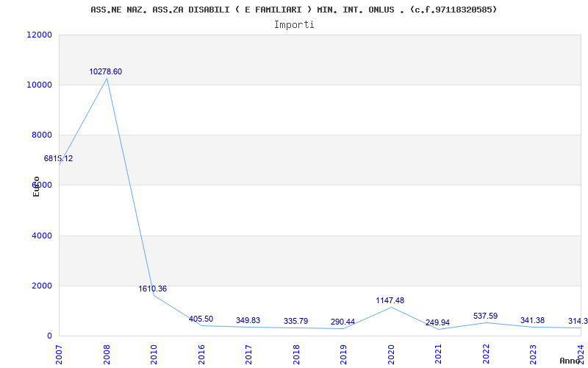Viewport: 588px width, 368px height.
Task: Click the y-axis tick label 4000
Action: pos(41,236)
